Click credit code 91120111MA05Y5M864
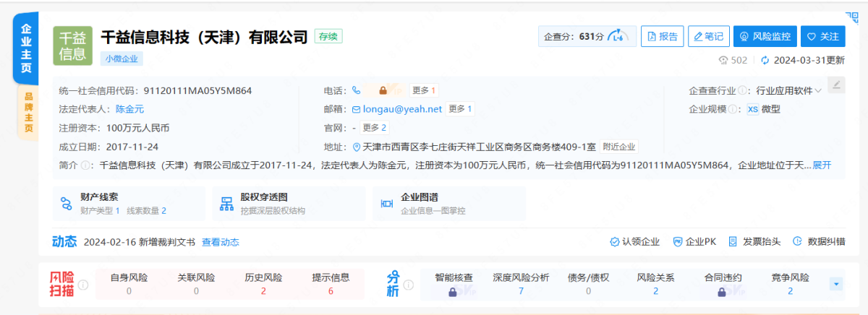The height and width of the screenshot is (315, 868). click(x=197, y=91)
